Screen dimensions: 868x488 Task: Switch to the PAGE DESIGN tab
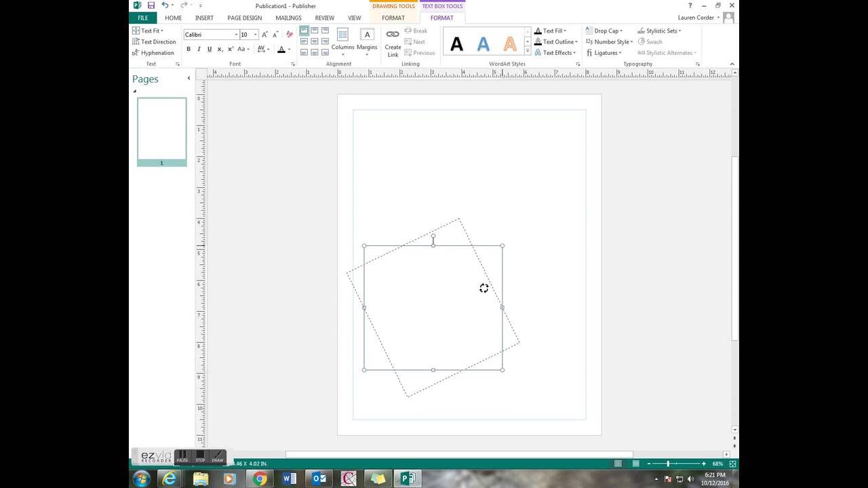244,18
